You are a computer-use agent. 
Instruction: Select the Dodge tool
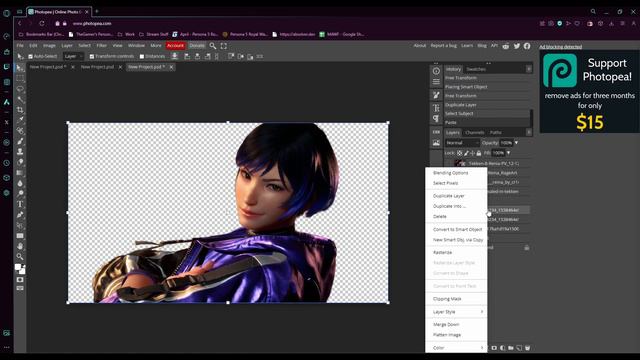tap(20, 193)
